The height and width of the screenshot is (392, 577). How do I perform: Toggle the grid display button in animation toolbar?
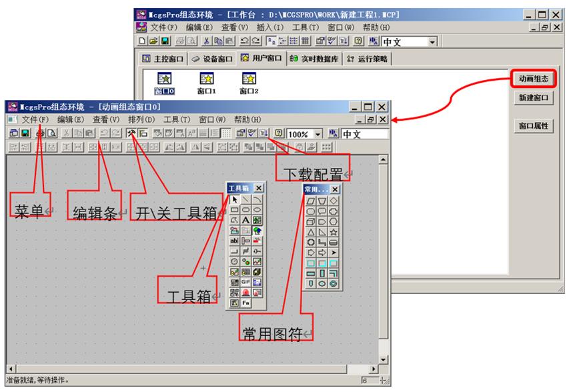(x=226, y=133)
